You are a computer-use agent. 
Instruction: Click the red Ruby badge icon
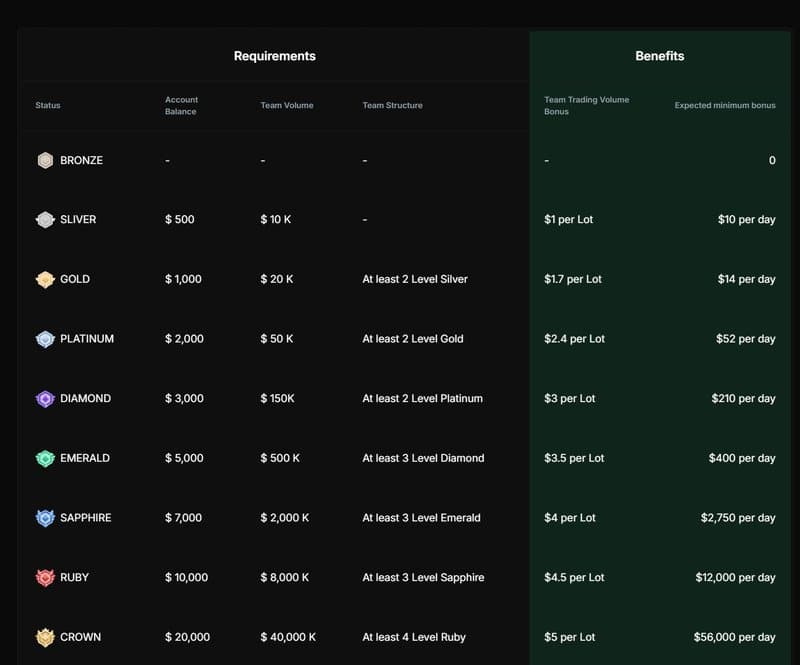pos(45,578)
